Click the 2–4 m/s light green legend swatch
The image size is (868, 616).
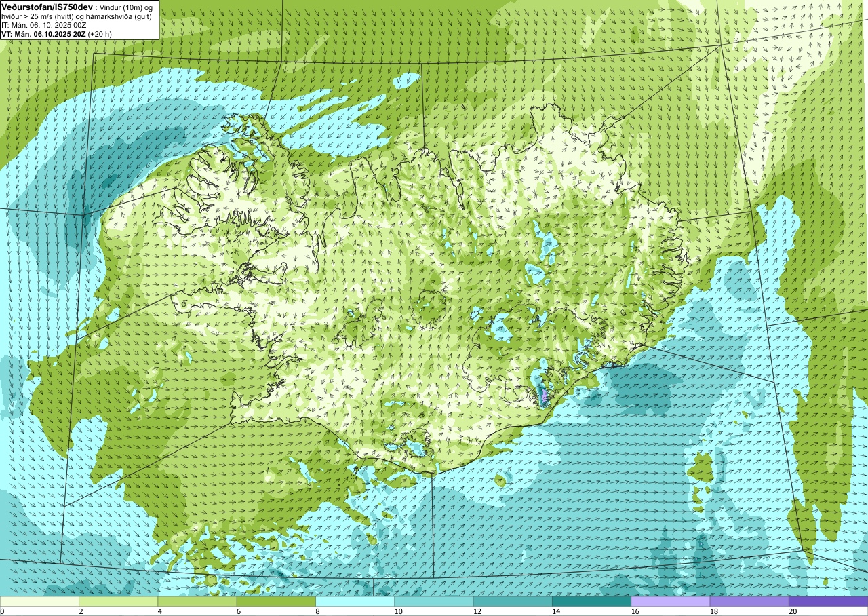click(x=118, y=601)
